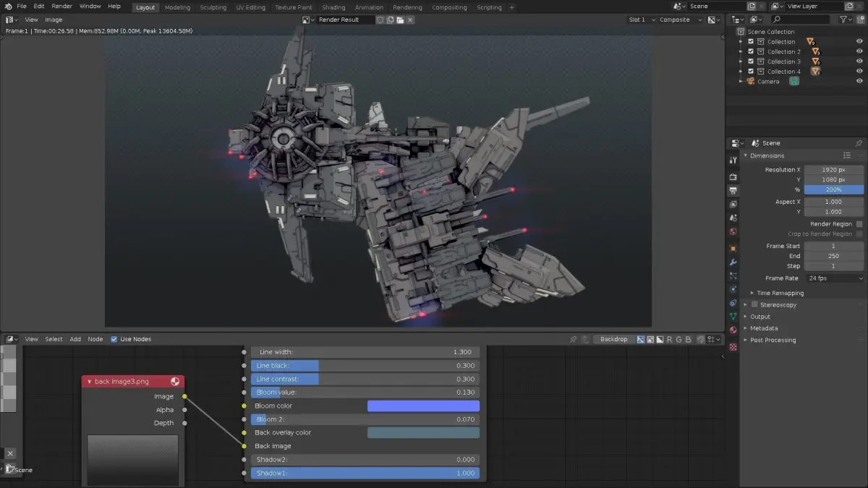Enable the Render Region checkbox
Viewport: 868px width, 488px height.
point(859,224)
